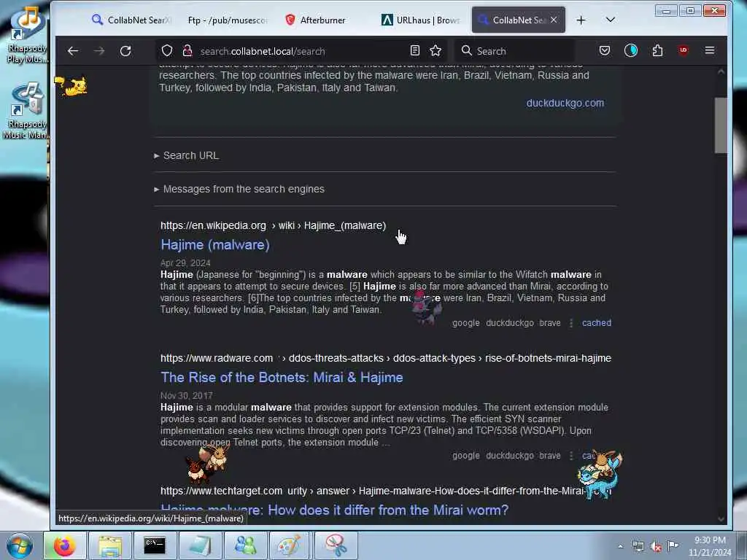Open the uBlock Origin extension icon
This screenshot has height=560, width=747.
click(x=684, y=50)
